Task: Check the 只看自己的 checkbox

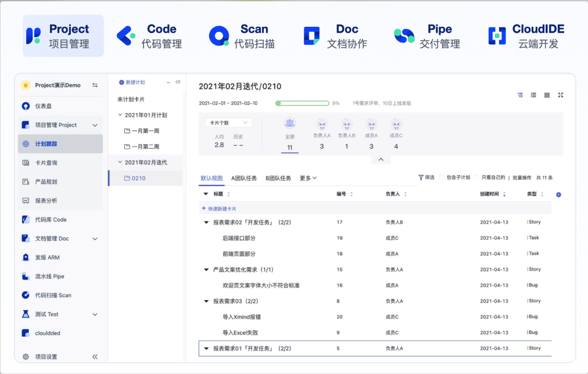Action: 477,177
